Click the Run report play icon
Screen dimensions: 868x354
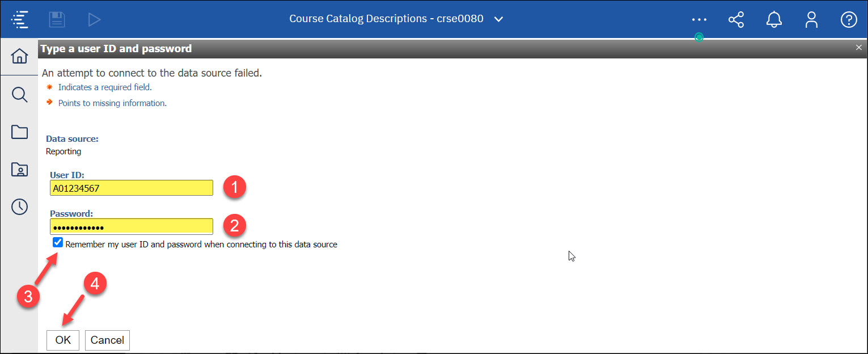click(94, 19)
